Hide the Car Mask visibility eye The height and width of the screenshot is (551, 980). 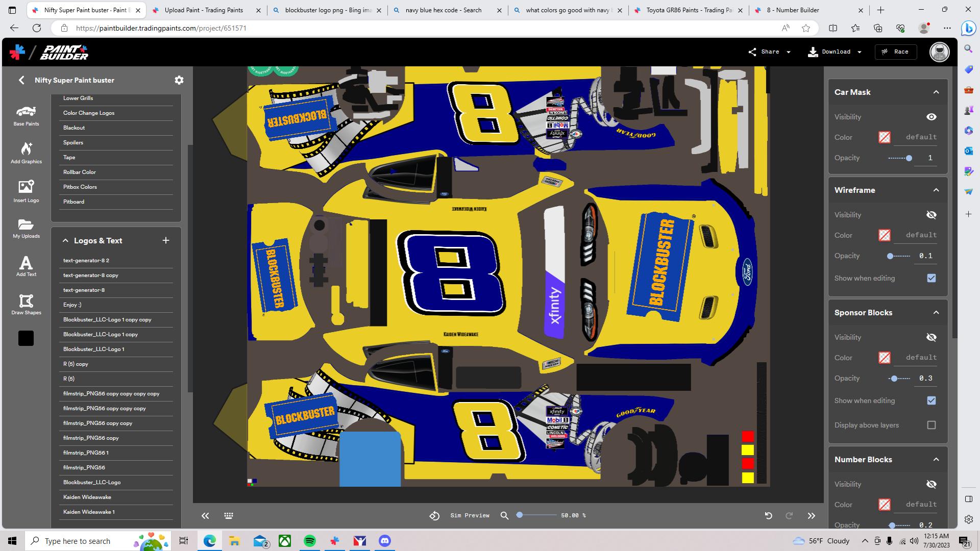click(x=932, y=117)
